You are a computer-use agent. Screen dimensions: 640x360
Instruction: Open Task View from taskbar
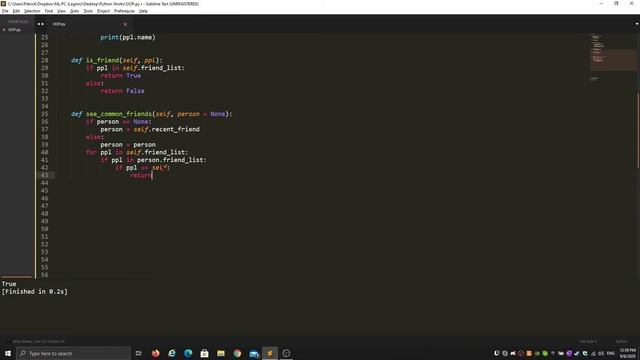click(138, 353)
